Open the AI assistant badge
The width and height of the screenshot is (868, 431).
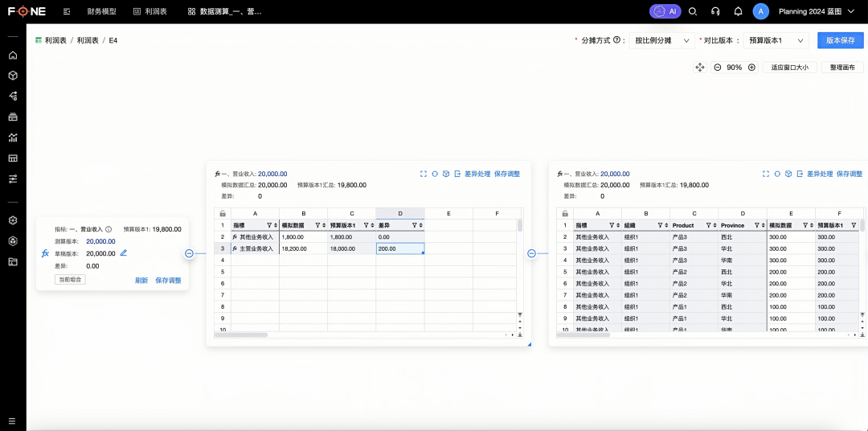pyautogui.click(x=665, y=11)
